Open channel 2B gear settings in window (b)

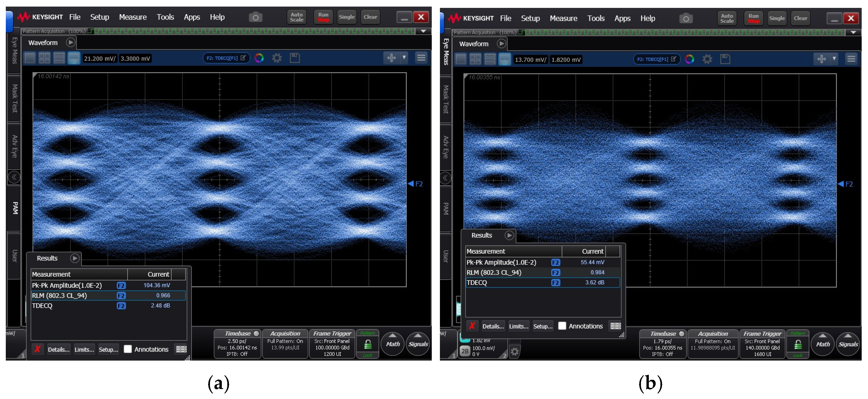pos(515,351)
